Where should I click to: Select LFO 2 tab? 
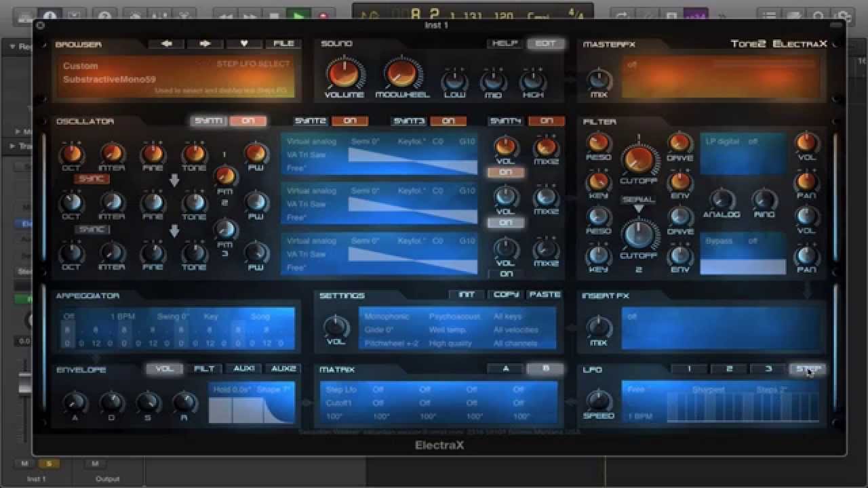point(729,369)
